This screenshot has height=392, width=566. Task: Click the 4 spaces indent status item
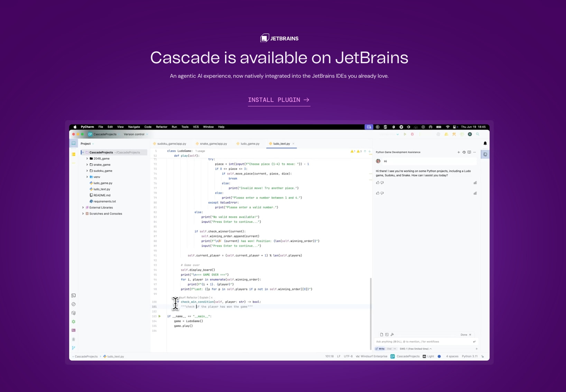click(452, 356)
